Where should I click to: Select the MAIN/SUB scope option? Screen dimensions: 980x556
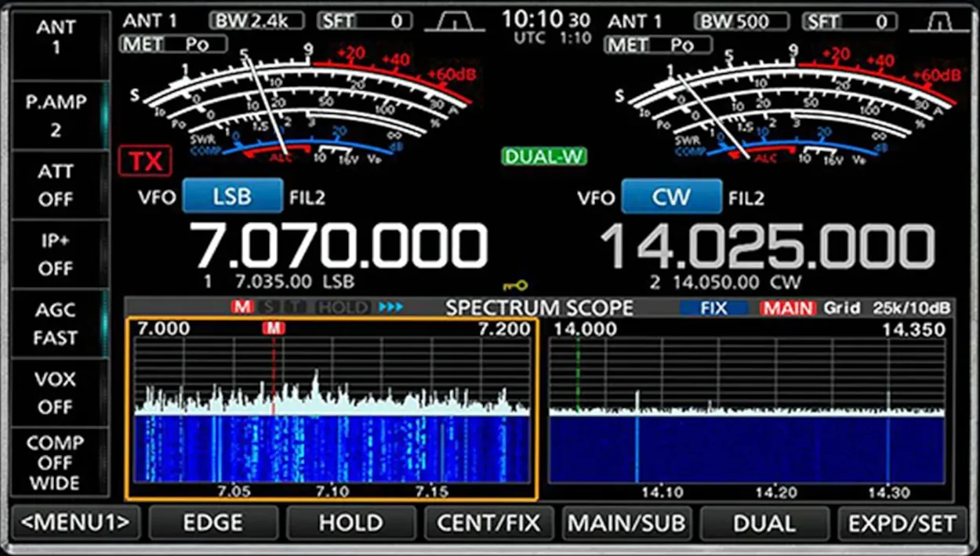(x=626, y=523)
